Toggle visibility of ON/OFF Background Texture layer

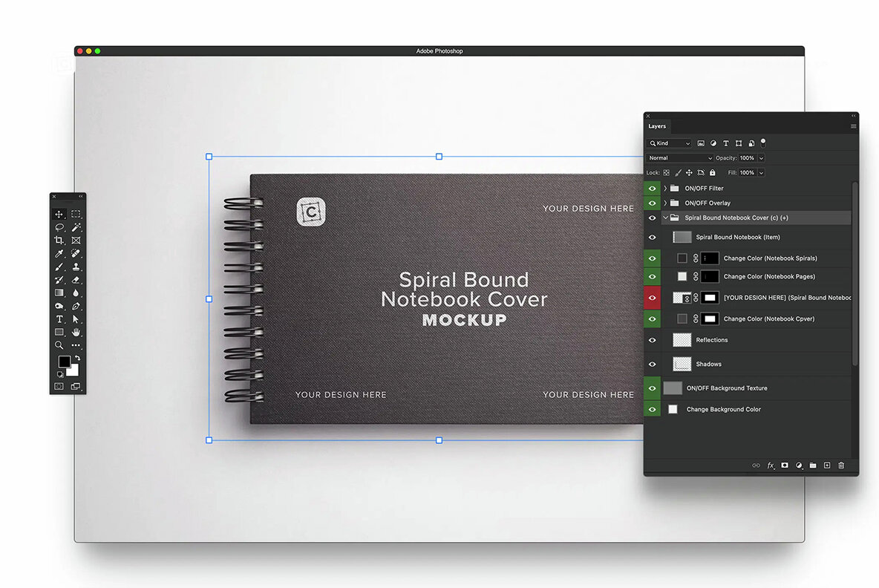click(653, 388)
